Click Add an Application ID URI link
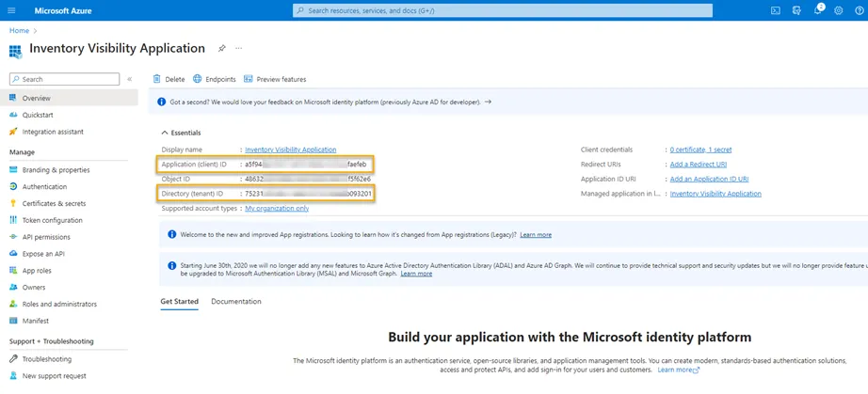Screen dimensions: 868x394 click(x=709, y=179)
